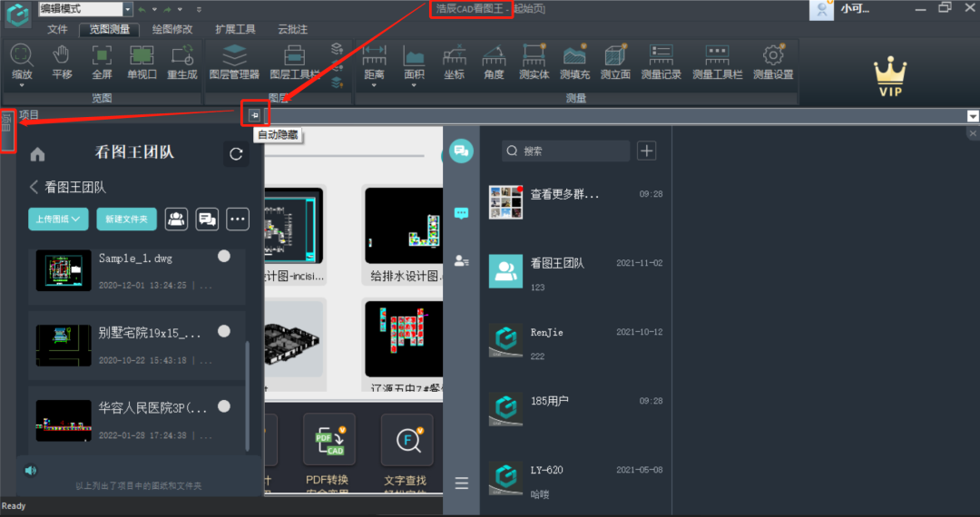This screenshot has height=517, width=980.
Task: Switch to 单视口 single viewport
Action: pos(142,63)
